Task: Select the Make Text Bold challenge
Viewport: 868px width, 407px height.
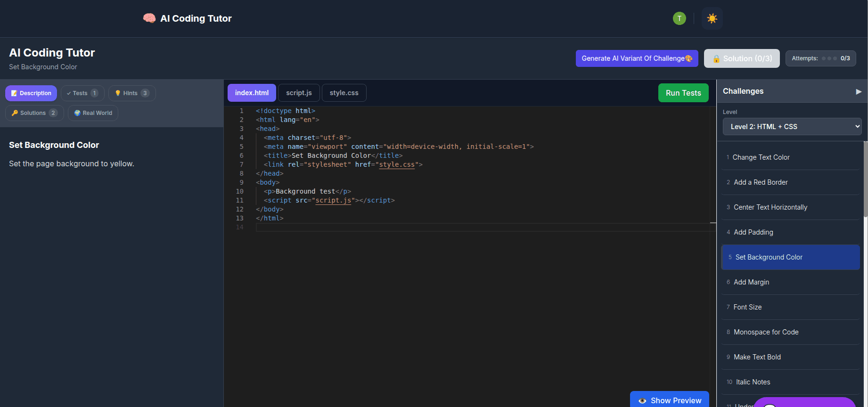Action: point(791,357)
